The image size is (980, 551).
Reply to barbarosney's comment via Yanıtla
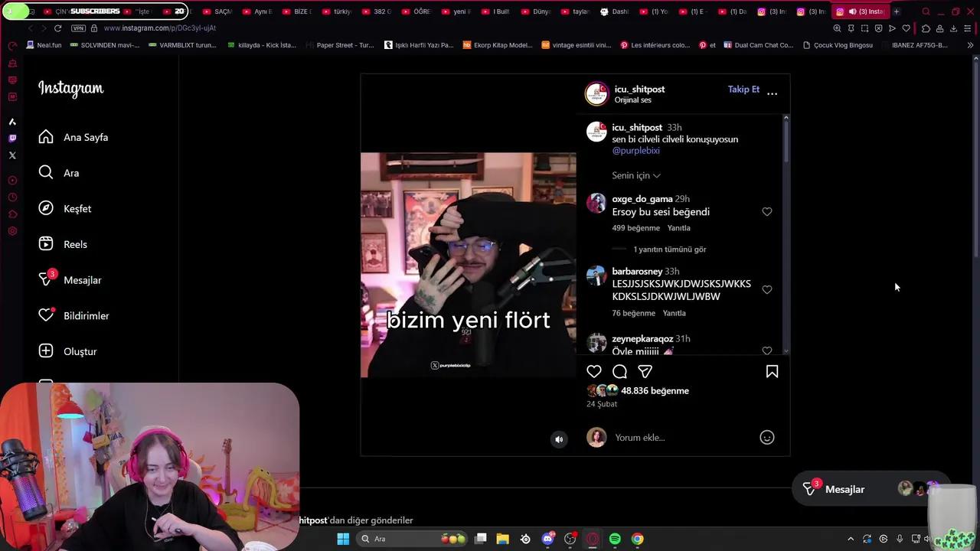pos(674,313)
